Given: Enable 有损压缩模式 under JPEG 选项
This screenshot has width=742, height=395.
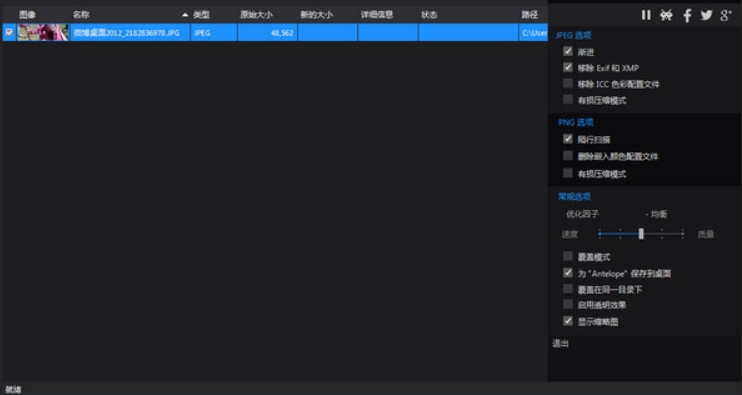Looking at the screenshot, I should point(568,100).
